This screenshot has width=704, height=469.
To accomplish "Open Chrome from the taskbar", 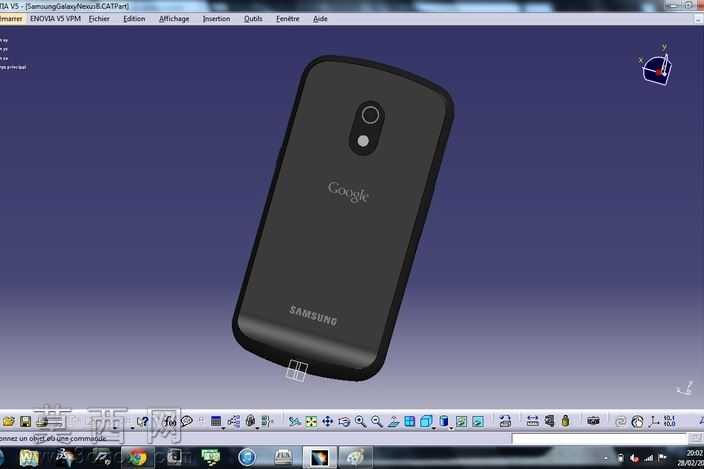I will coord(137,457).
